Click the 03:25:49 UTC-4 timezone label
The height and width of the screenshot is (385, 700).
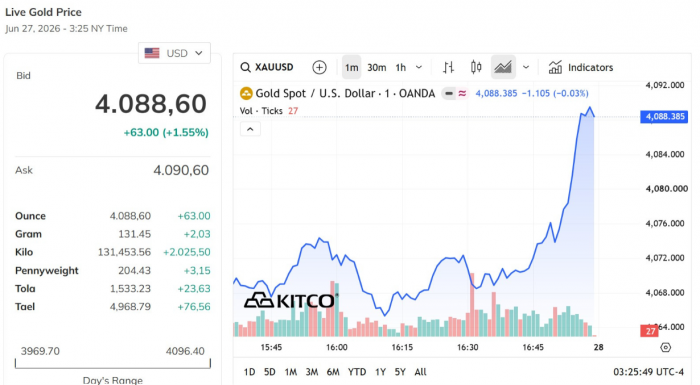[648, 372]
